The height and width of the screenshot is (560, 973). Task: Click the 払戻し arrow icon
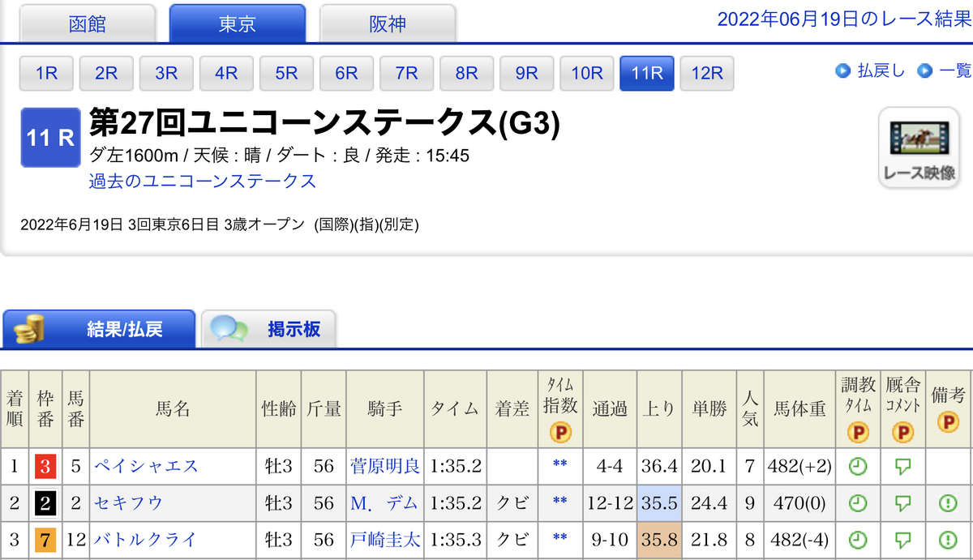click(842, 71)
